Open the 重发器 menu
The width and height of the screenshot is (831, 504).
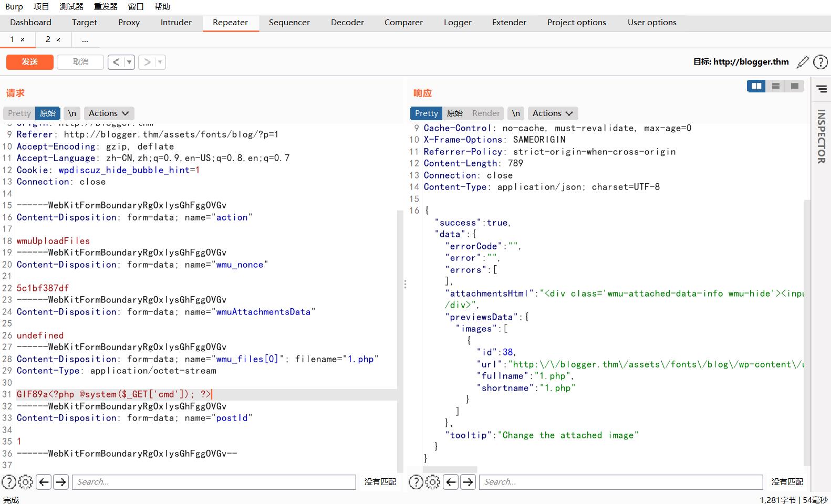click(x=106, y=7)
